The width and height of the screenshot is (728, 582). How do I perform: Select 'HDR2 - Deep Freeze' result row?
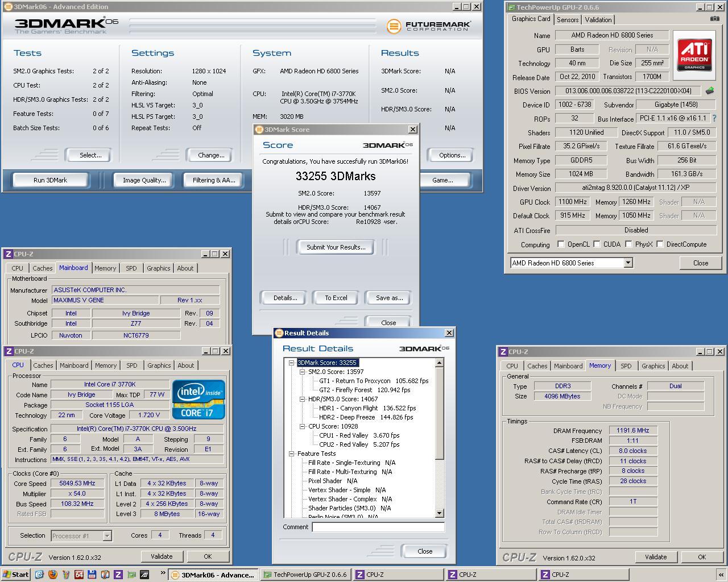click(x=366, y=417)
